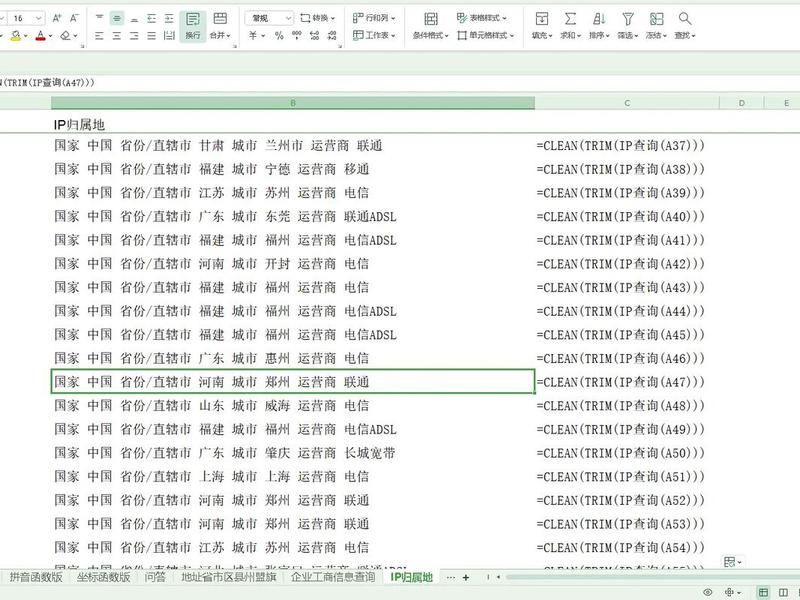
Task: Open 行和列 rows and columns menu
Action: coord(374,18)
